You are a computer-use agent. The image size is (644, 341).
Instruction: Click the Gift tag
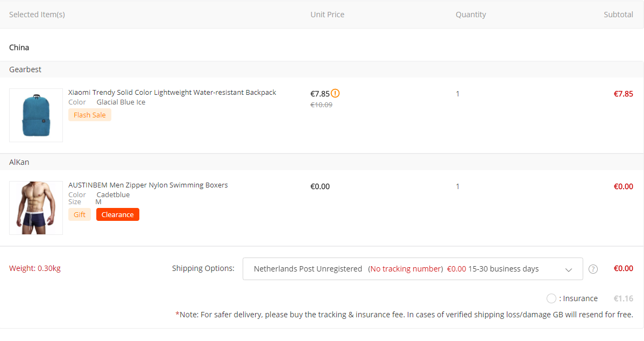[x=80, y=214]
